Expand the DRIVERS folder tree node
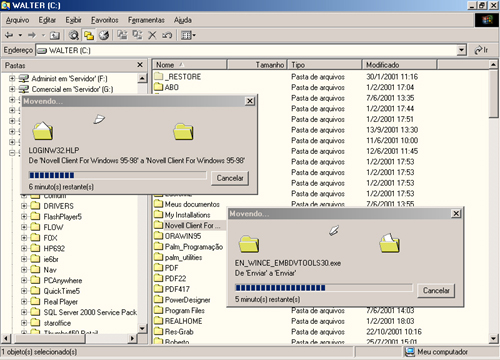The width and height of the screenshot is (500, 360). [24, 206]
